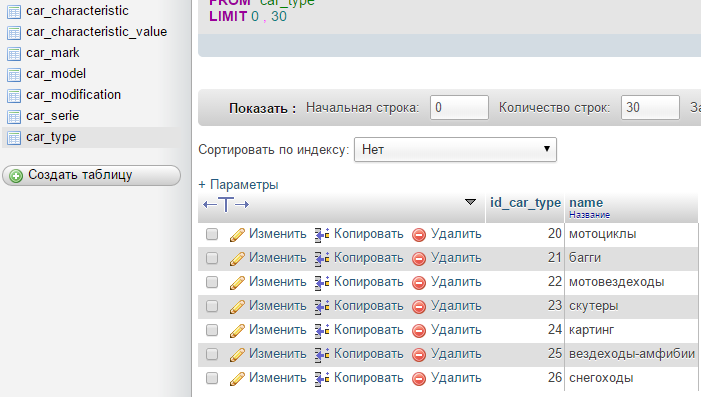Tick checkbox for багги row

point(212,258)
